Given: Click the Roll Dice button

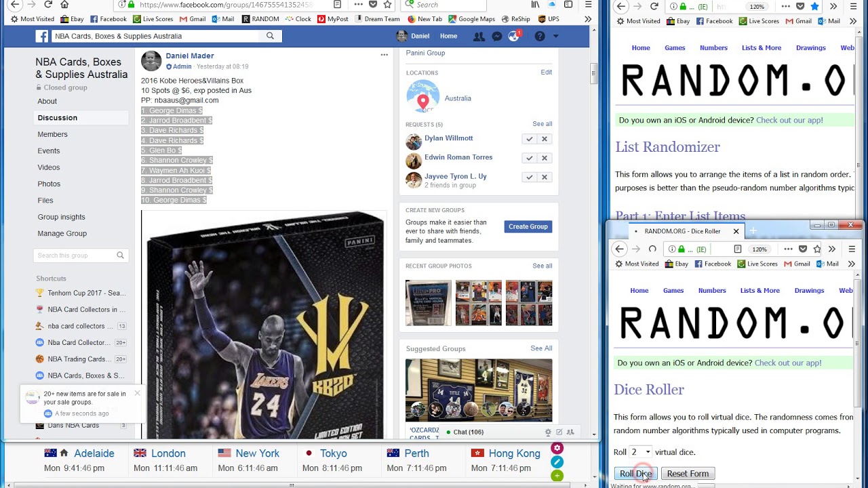Looking at the screenshot, I should tap(635, 474).
